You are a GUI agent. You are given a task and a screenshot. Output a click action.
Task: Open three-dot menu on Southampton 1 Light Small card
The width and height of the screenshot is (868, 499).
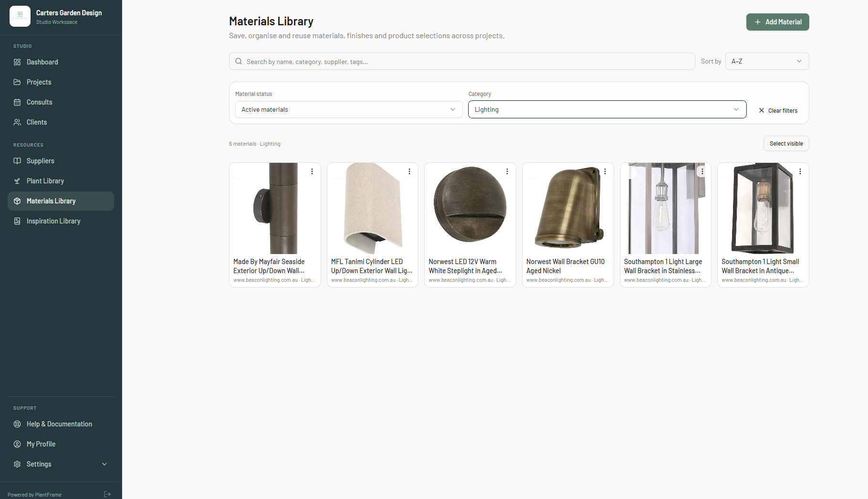800,171
